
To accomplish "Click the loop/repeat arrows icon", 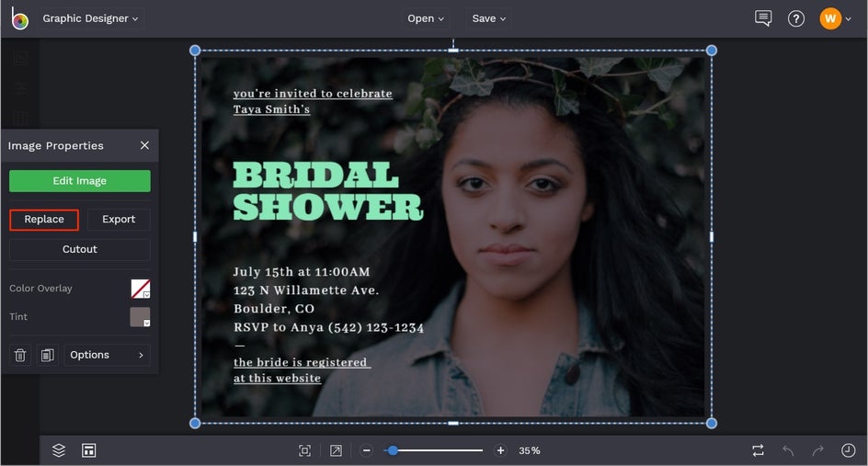I will 758,450.
